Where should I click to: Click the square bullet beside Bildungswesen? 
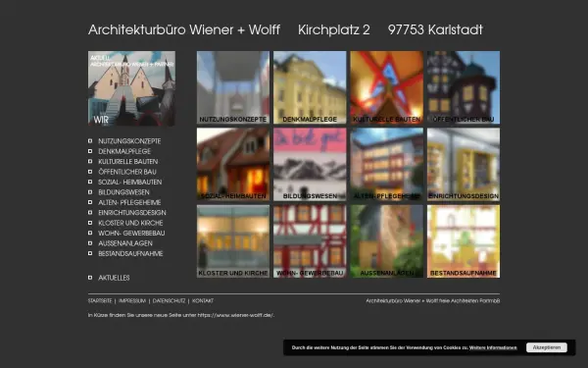(90, 192)
